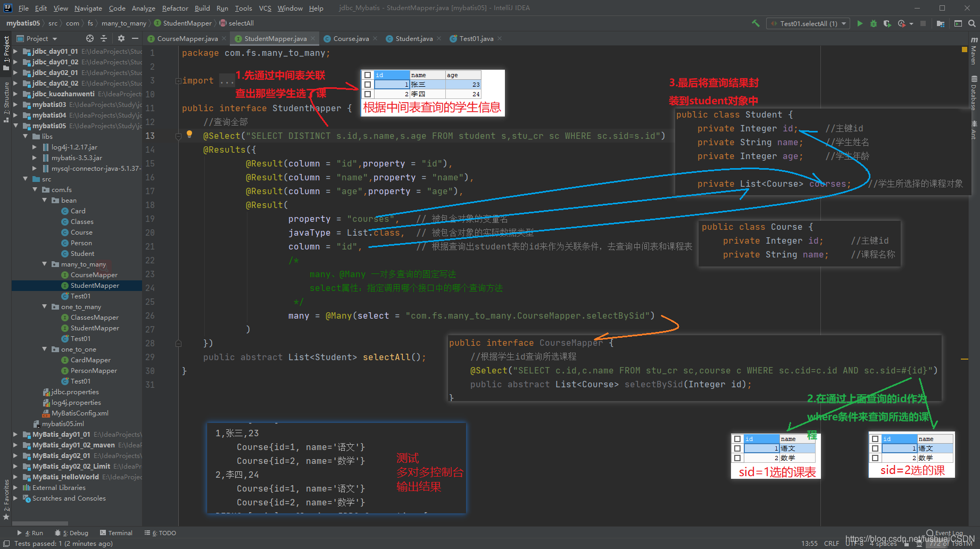Open Search Everywhere magnifier icon

(x=972, y=23)
